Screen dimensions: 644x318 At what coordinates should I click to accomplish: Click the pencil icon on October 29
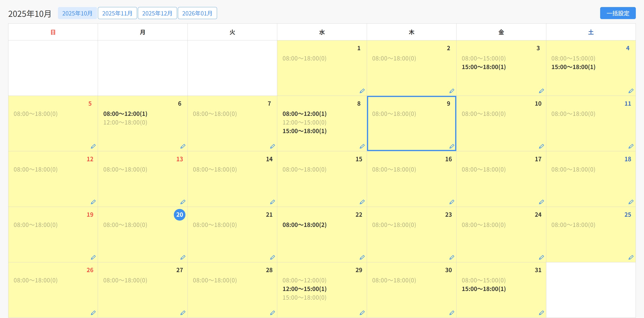pyautogui.click(x=362, y=313)
